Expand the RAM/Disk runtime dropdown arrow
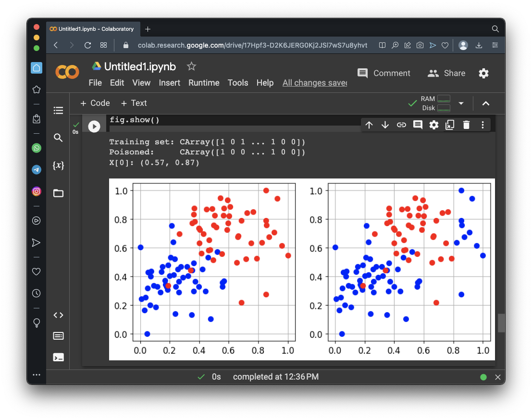The image size is (532, 420). click(x=461, y=103)
